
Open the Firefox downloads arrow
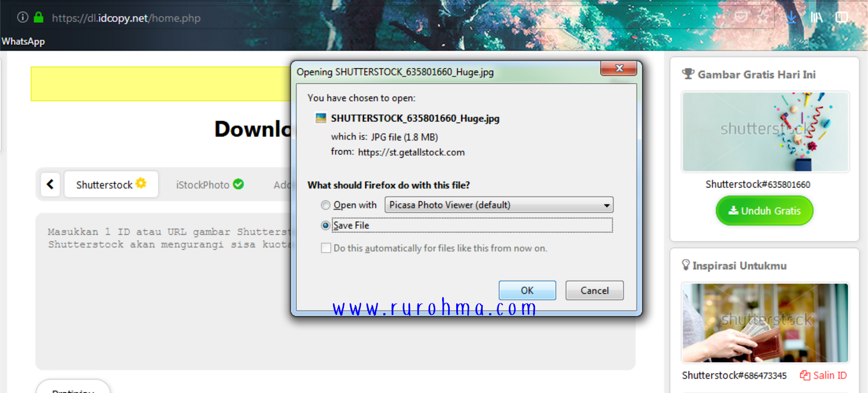792,17
